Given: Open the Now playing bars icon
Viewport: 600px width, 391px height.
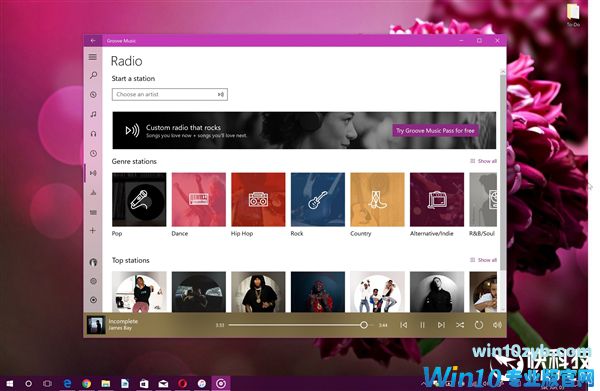Looking at the screenshot, I should click(93, 212).
